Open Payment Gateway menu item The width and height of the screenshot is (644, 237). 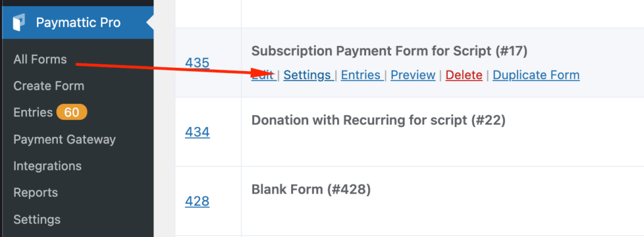65,140
